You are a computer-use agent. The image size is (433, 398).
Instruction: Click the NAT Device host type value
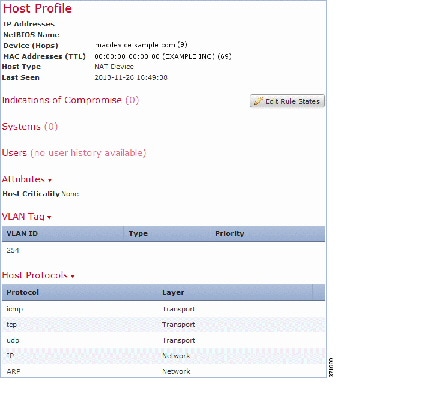click(x=114, y=67)
